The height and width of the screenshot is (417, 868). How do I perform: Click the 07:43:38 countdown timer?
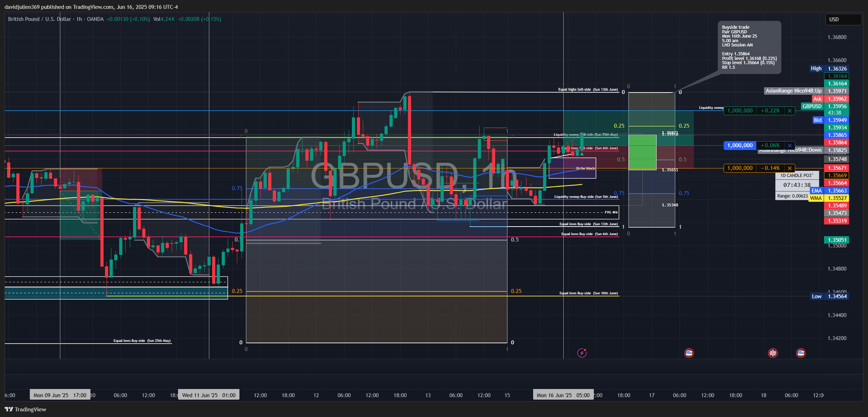pos(797,185)
